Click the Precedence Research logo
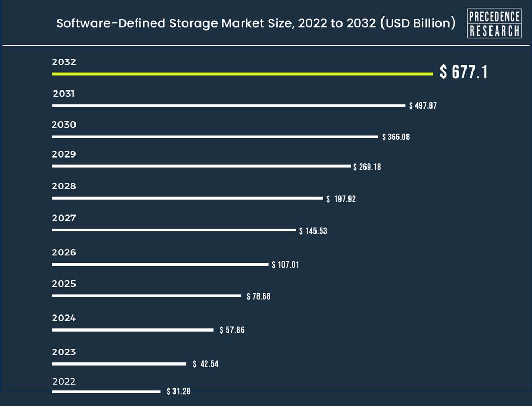The image size is (532, 406). click(494, 23)
